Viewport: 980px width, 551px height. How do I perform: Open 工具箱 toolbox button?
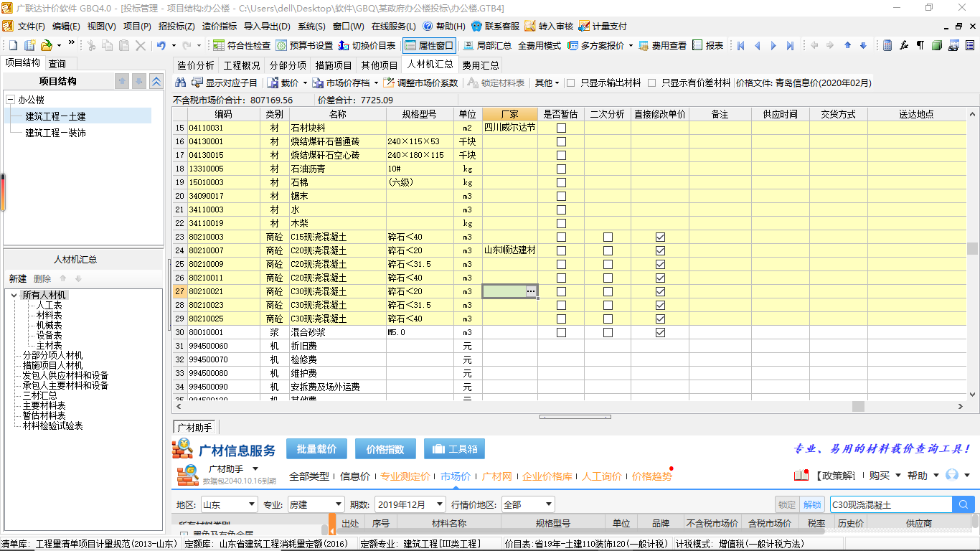[454, 449]
